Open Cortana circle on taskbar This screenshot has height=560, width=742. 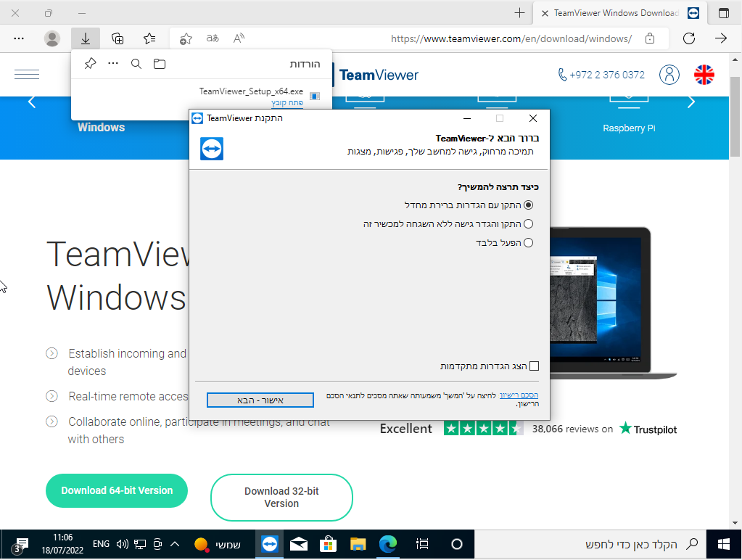(x=457, y=544)
